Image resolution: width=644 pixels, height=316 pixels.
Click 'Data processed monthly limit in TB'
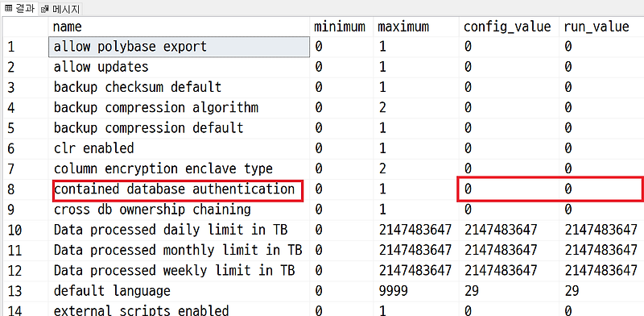coord(178,250)
